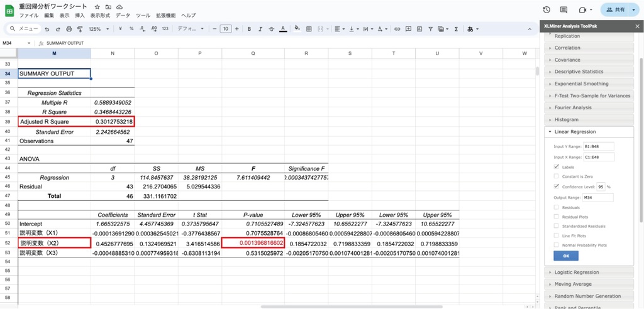This screenshot has height=309, width=644.
Task: Expand the Logistic Regression section
Action: point(576,273)
